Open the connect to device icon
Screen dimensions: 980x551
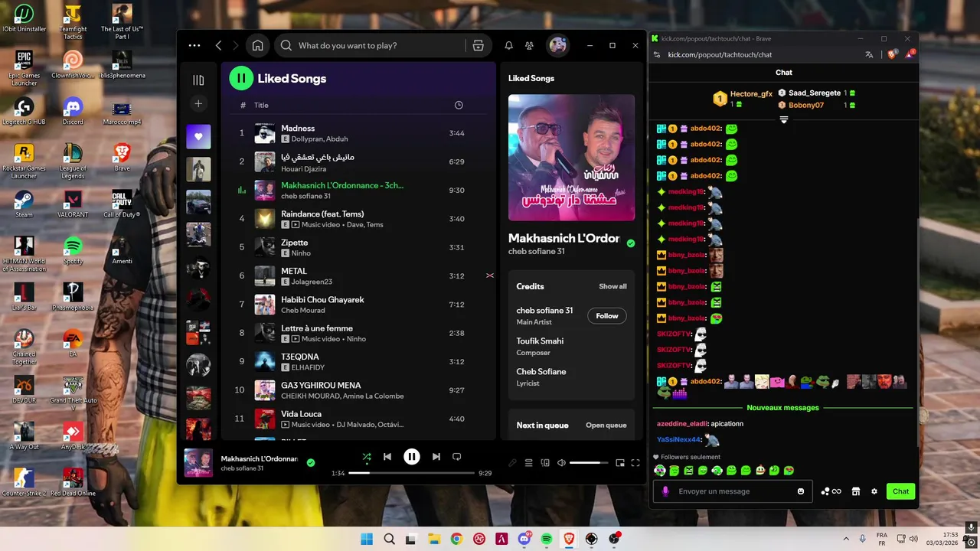coord(545,463)
